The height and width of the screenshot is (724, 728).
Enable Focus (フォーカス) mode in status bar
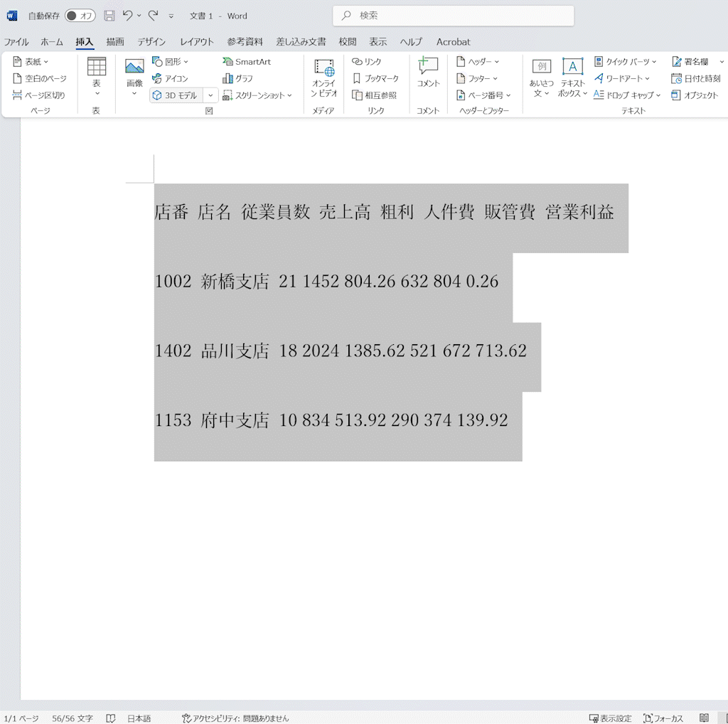click(x=663, y=718)
